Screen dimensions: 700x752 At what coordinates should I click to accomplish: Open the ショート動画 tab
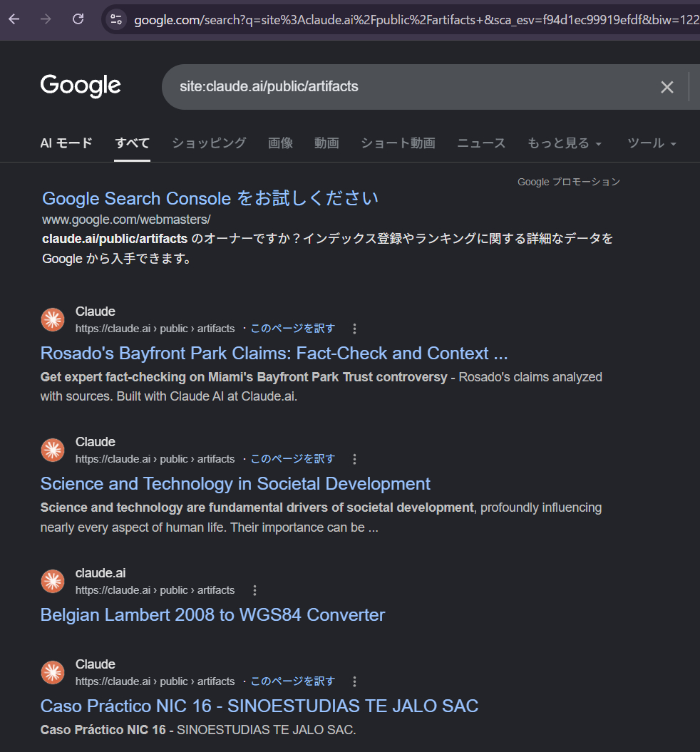point(398,143)
